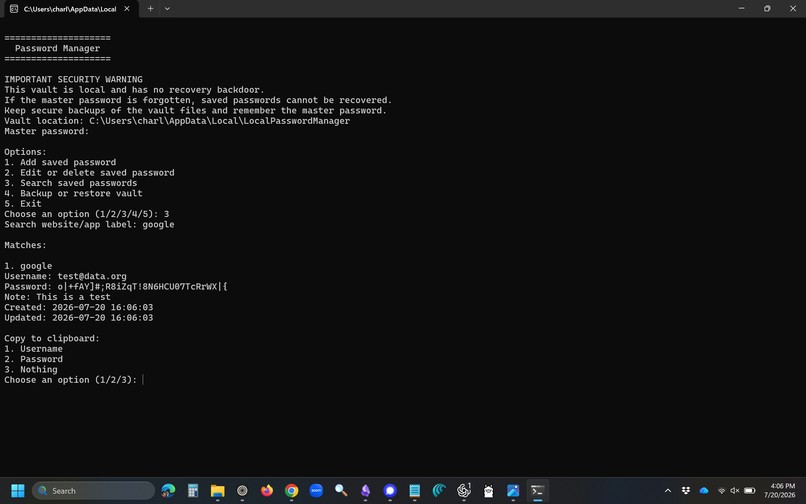Click the "Password Manager" title text
The image size is (806, 504).
[58, 48]
